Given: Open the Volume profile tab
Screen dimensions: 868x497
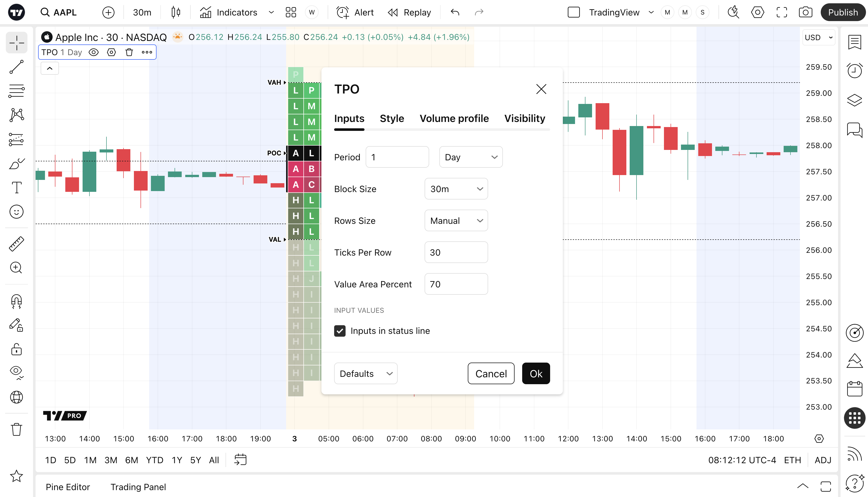Looking at the screenshot, I should pyautogui.click(x=454, y=118).
